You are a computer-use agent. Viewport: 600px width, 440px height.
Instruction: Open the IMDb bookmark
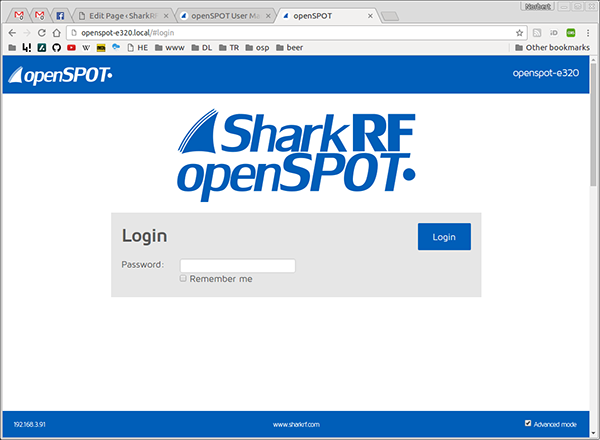click(x=101, y=48)
